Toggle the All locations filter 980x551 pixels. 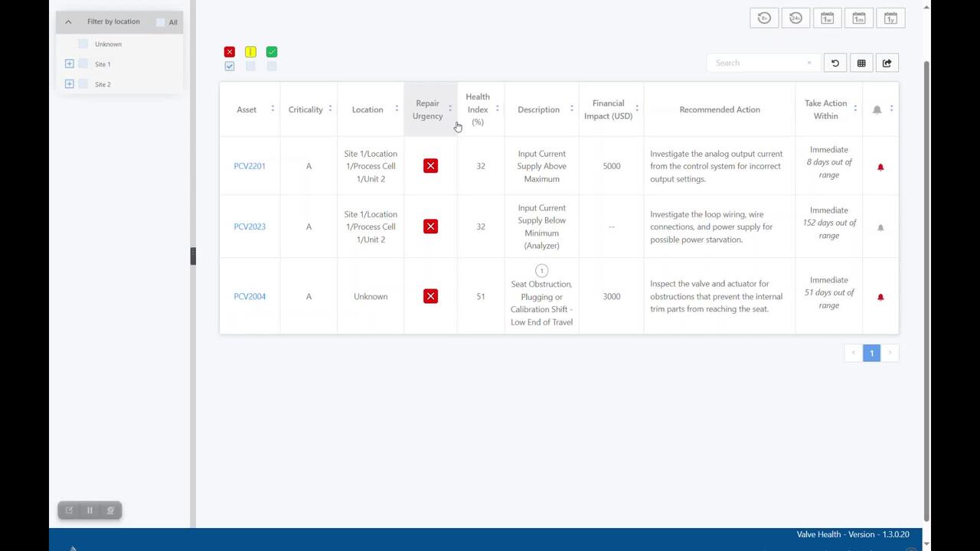pos(162,22)
